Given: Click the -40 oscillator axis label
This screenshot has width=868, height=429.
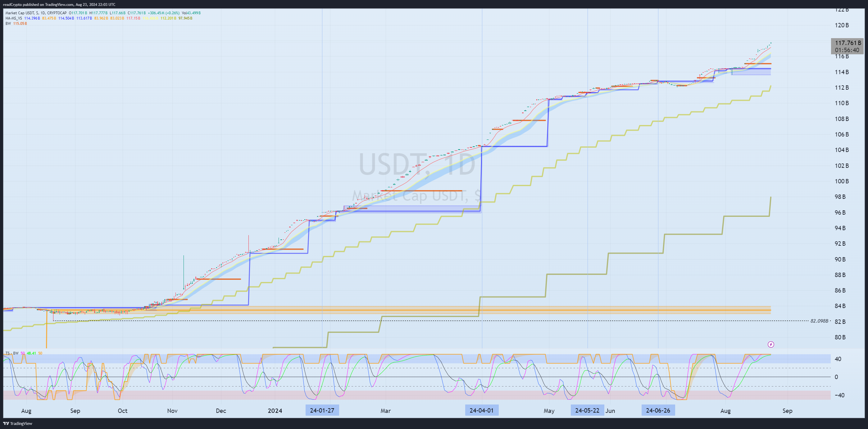Looking at the screenshot, I should click(839, 395).
